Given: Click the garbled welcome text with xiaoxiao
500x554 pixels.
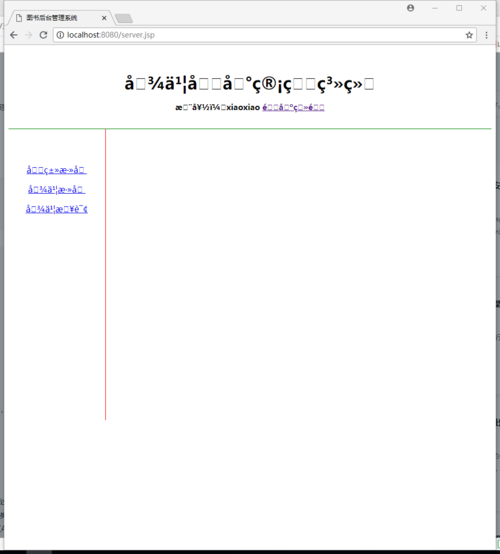Looking at the screenshot, I should click(218, 107).
